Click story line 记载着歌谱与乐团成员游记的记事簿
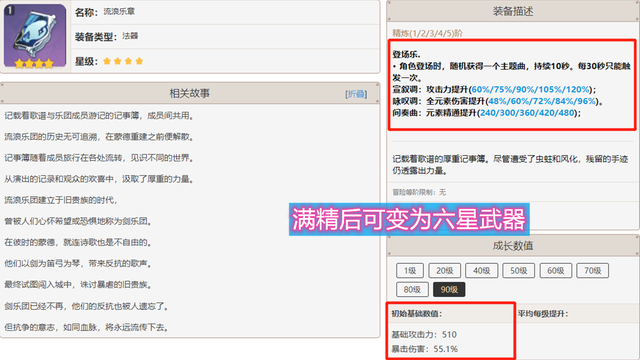This screenshot has height=360, width=640. (x=99, y=116)
